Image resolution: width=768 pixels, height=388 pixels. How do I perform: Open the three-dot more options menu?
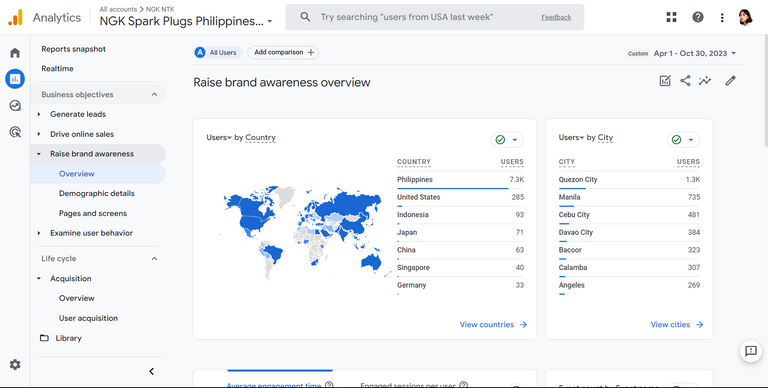tap(722, 18)
